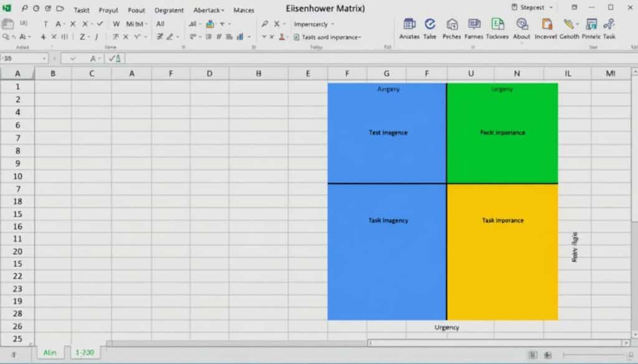
Task: Open the Impercarcy dropdown
Action: (333, 24)
